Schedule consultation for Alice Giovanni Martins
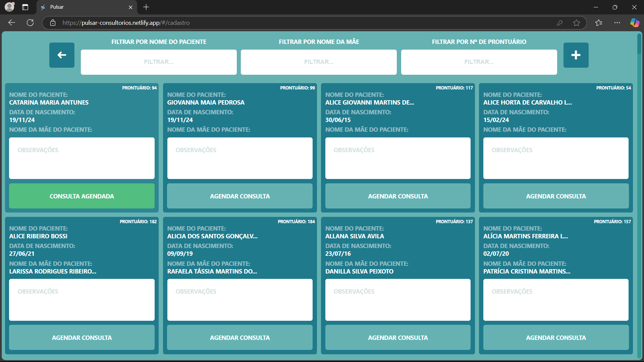Image resolution: width=644 pixels, height=362 pixels. pyautogui.click(x=398, y=196)
